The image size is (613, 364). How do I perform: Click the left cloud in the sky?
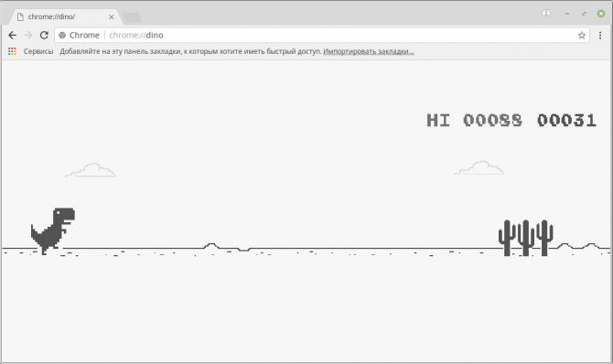(91, 170)
